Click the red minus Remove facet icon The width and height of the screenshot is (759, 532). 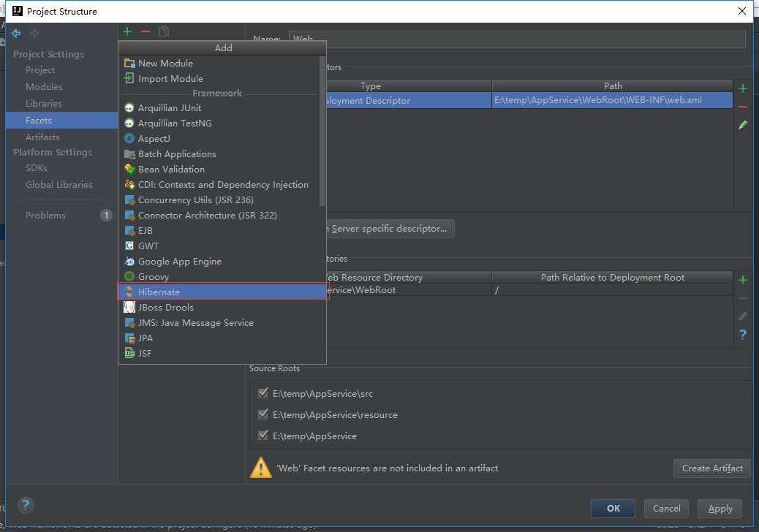(x=146, y=32)
